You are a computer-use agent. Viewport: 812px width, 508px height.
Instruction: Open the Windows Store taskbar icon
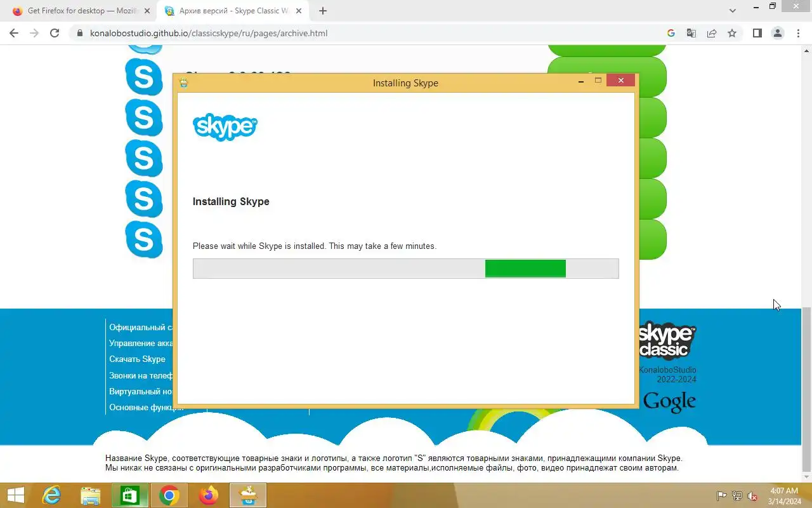(x=130, y=495)
